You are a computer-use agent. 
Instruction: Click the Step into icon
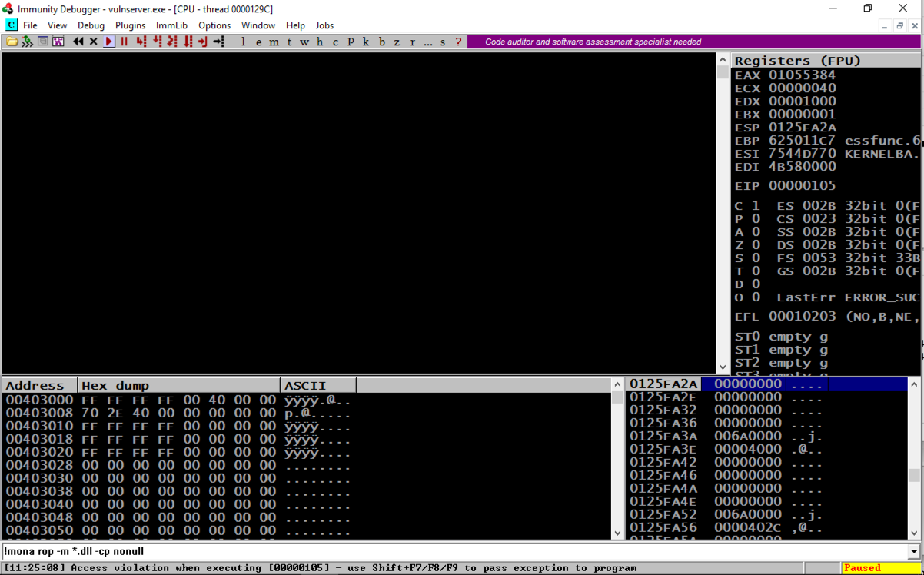pos(141,42)
